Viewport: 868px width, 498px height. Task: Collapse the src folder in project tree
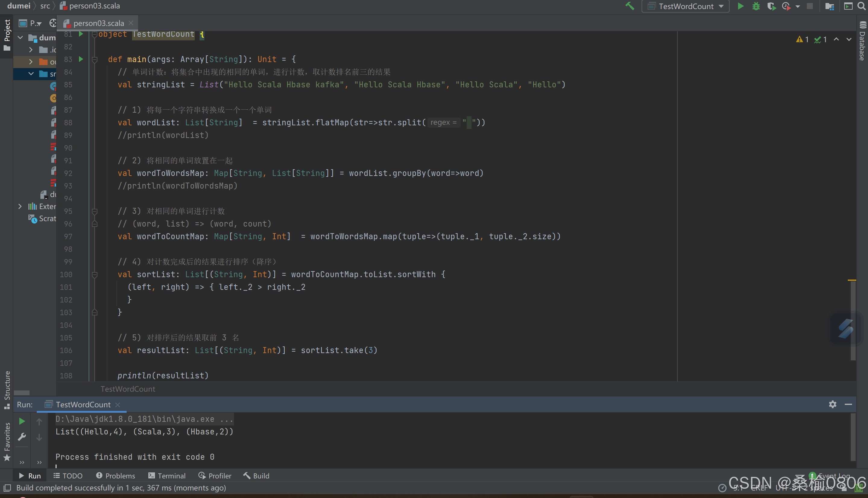31,74
